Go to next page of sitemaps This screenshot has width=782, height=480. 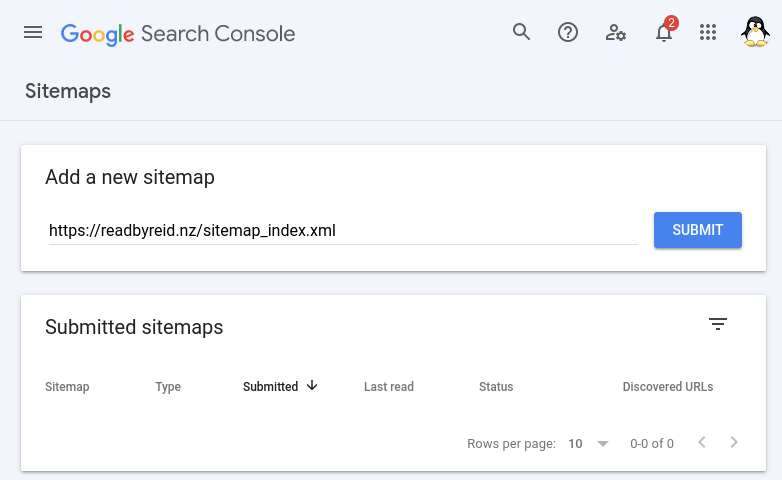(x=734, y=442)
